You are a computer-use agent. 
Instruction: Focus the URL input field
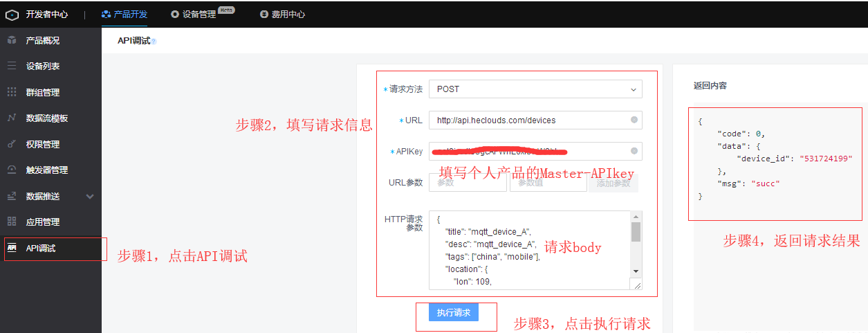(x=535, y=120)
